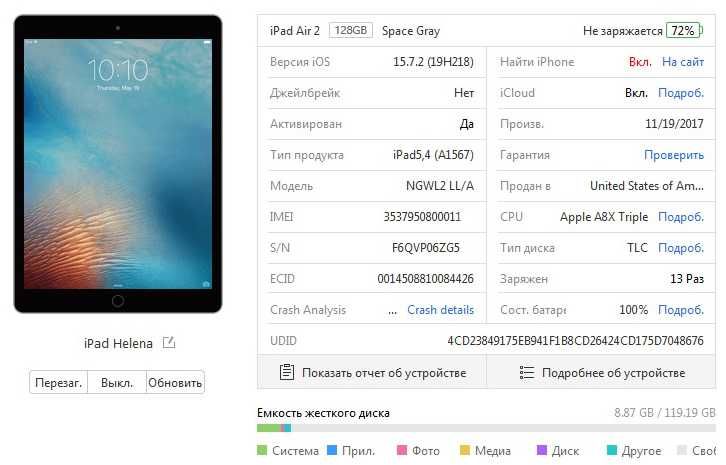
Task: Open Подробнее об устройстве
Action: (x=601, y=372)
